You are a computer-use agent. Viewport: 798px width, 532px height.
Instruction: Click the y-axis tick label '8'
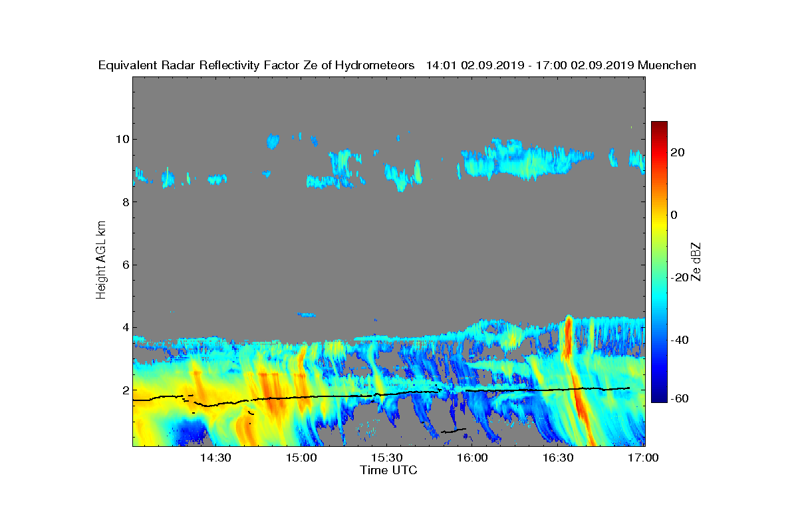(124, 201)
